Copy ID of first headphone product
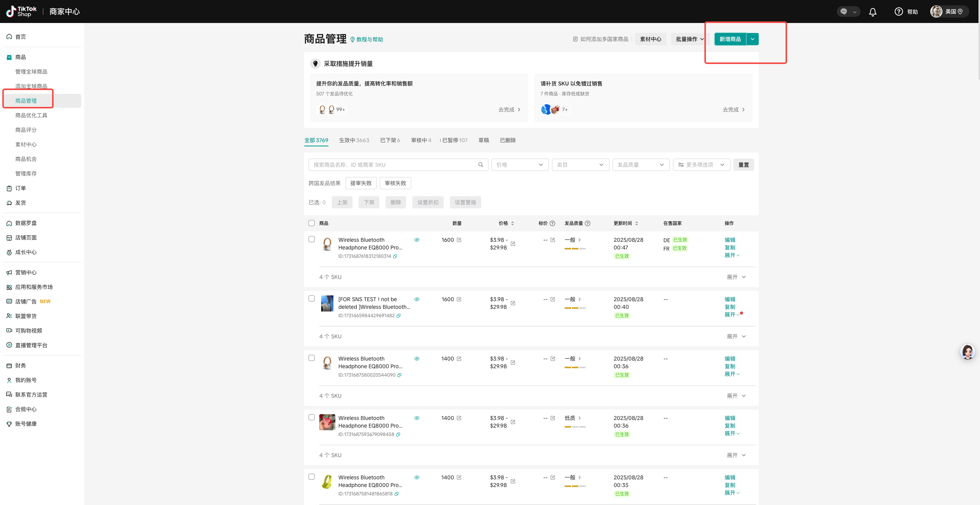 pyautogui.click(x=395, y=256)
